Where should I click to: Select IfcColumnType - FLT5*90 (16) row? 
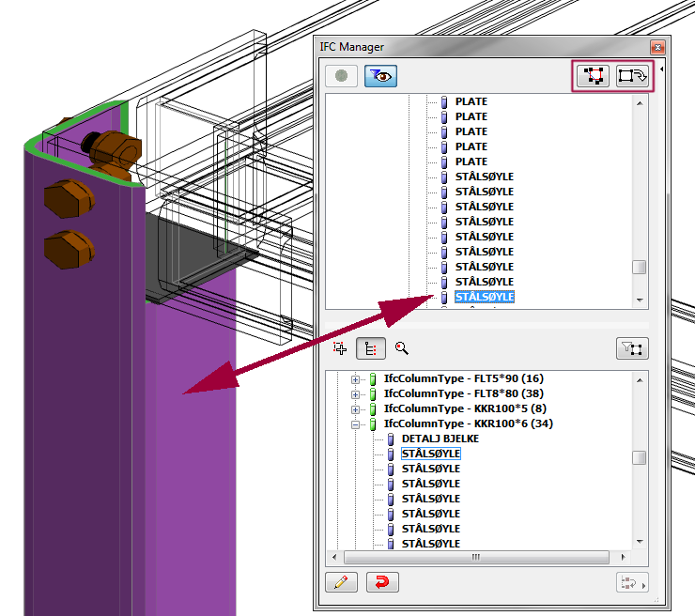464,378
